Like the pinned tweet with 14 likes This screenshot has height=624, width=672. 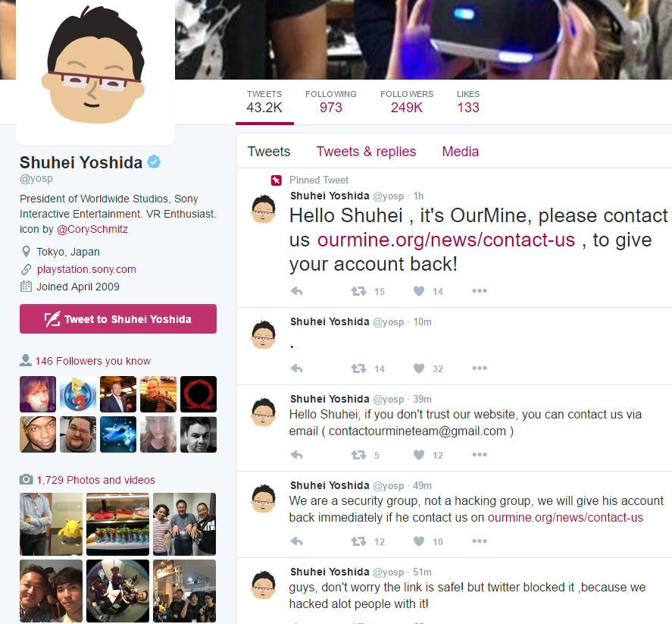point(419,291)
